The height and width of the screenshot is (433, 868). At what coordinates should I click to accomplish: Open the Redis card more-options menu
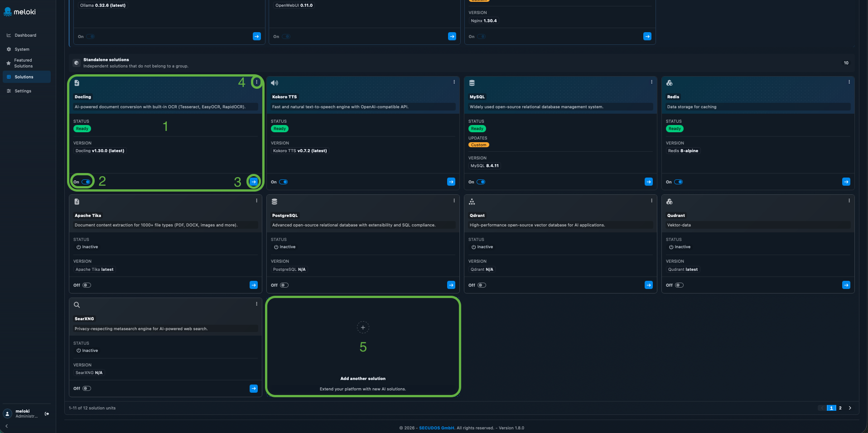tap(849, 82)
